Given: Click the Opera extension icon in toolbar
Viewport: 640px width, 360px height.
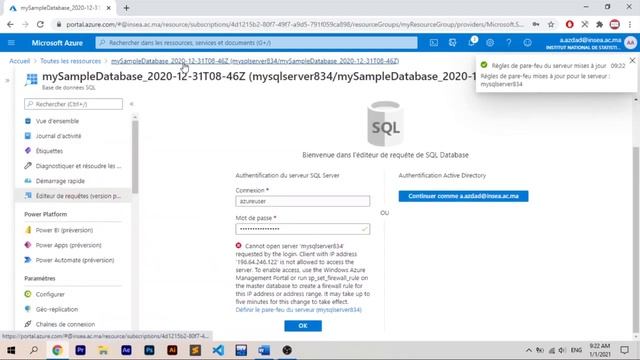Looking at the screenshot, I should (569, 24).
